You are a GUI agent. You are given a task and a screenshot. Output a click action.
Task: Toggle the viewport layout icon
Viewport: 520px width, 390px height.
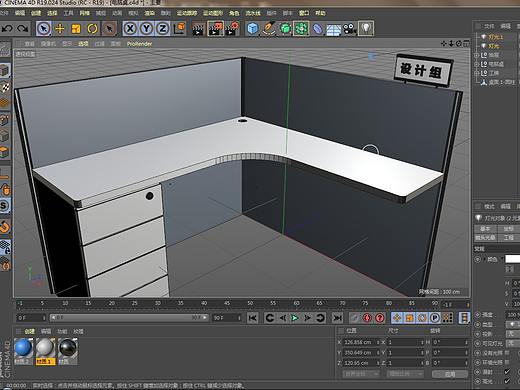[x=466, y=43]
